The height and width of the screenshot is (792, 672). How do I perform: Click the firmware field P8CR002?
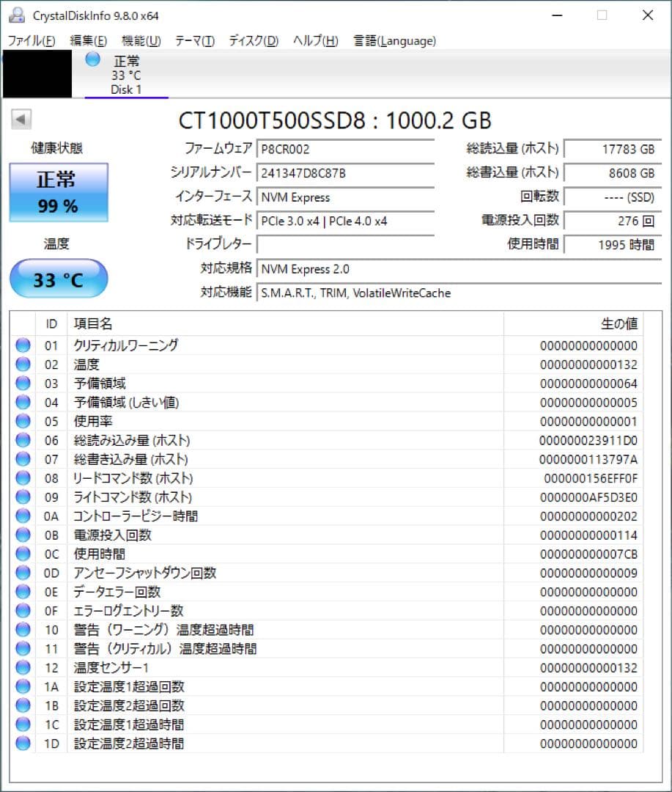[345, 150]
